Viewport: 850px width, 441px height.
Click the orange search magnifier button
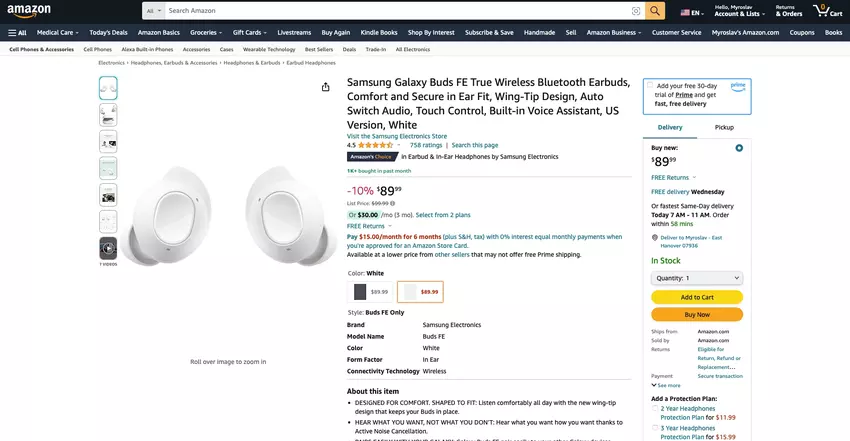coord(655,11)
